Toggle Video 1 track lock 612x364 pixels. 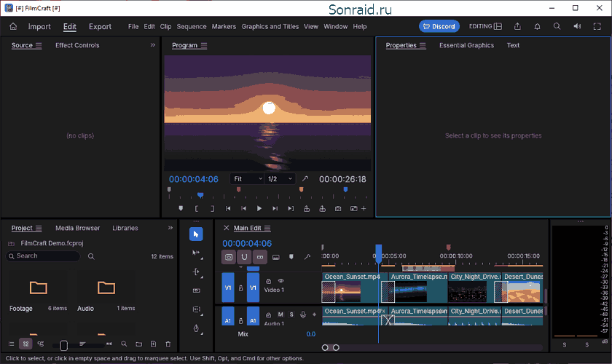[x=241, y=288]
